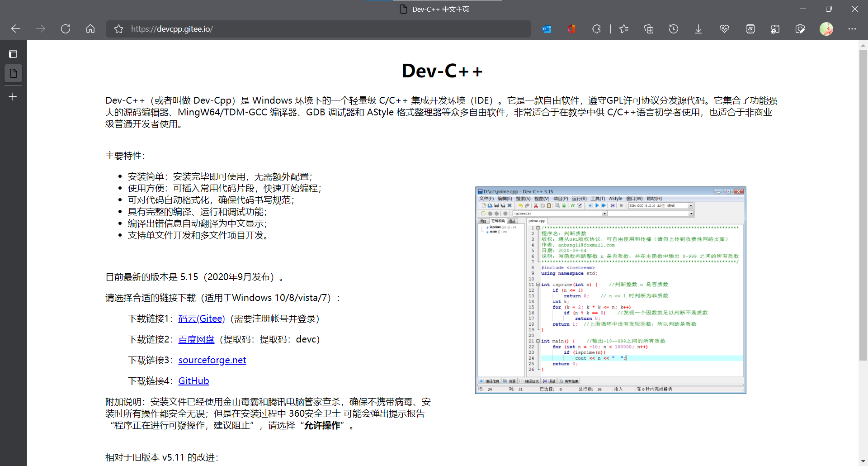Click the bullet 可对代码自动格式化

click(211, 200)
